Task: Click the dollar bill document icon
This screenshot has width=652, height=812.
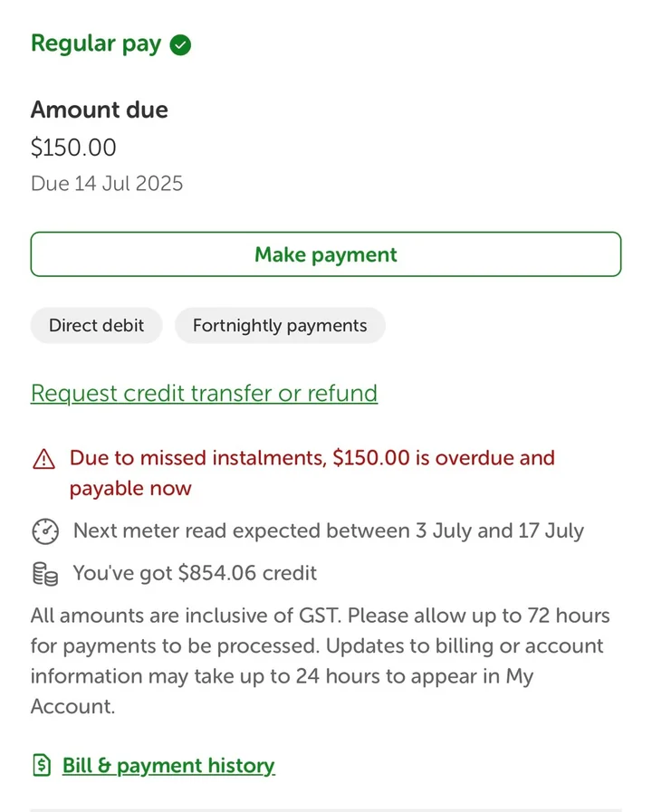Action: pyautogui.click(x=42, y=766)
